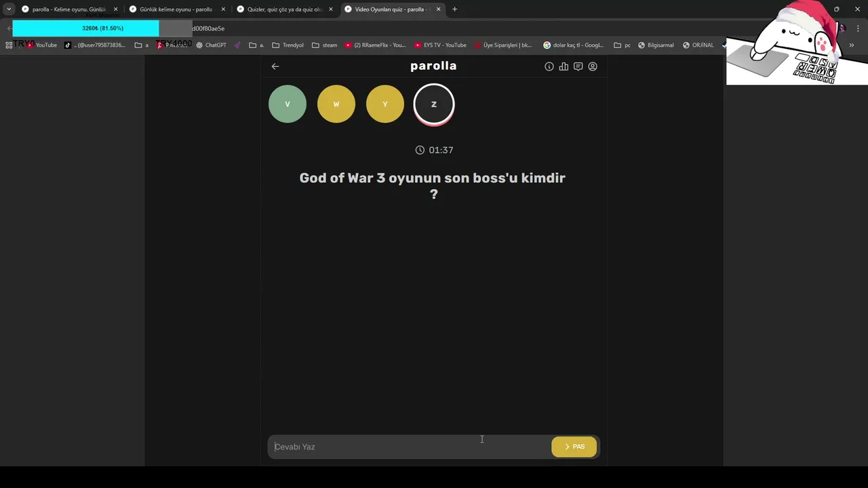Select the green letter V circle
Viewport: 868px width, 488px height.
click(288, 104)
